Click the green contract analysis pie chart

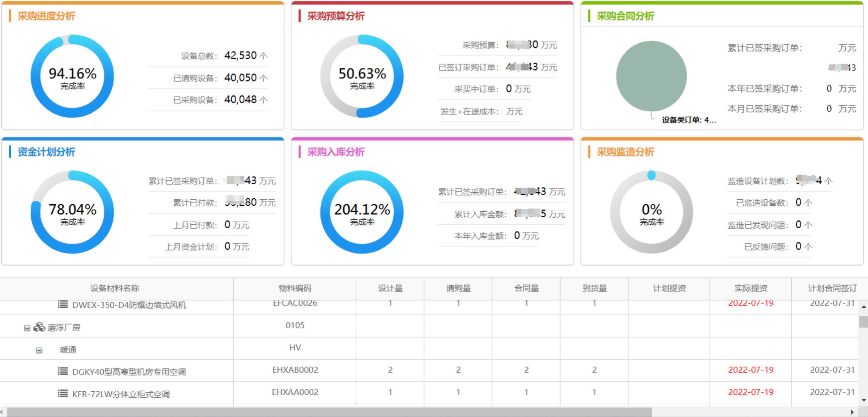(651, 76)
